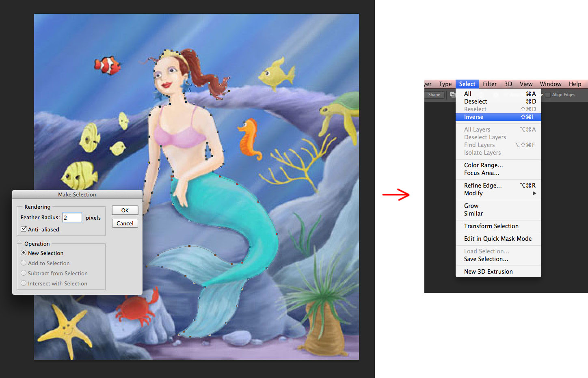Screen dimensions: 588x378
Task: Expand the Modify submenu arrow
Action: [534, 193]
